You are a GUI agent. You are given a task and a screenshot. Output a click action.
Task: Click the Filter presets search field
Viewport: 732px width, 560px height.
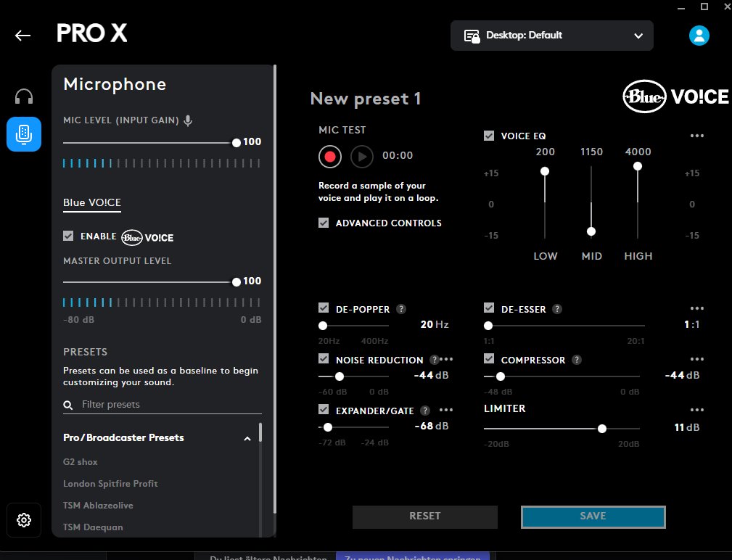coord(163,405)
